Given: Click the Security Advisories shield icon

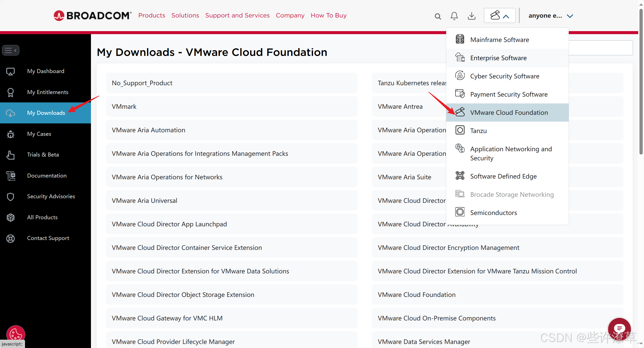Looking at the screenshot, I should click(x=10, y=197).
